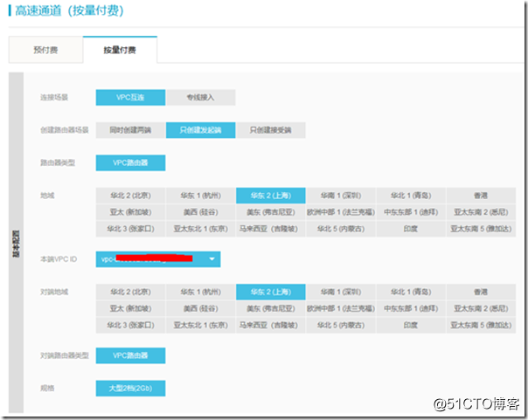Pick 亚太东南 2 (悉尼) in 地域 section
Viewport: 528px width, 420px height.
tap(481, 212)
